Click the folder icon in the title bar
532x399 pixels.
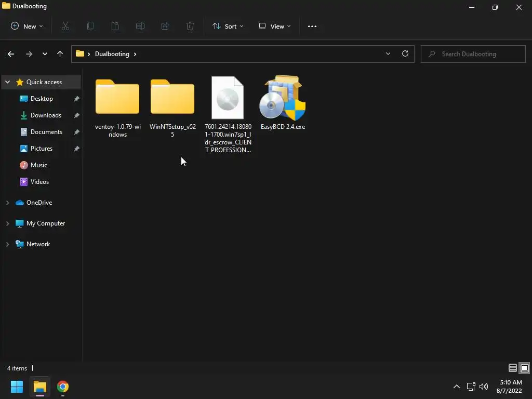pyautogui.click(x=6, y=6)
